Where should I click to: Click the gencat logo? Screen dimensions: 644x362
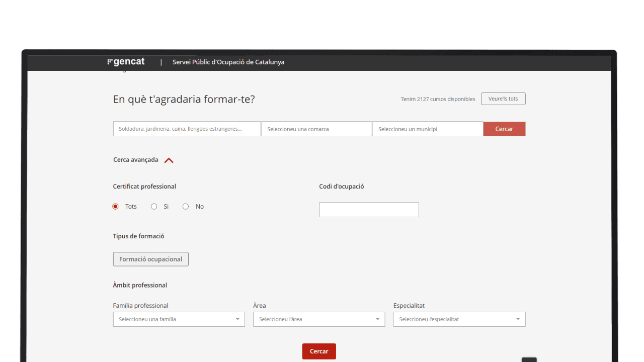pos(126,62)
